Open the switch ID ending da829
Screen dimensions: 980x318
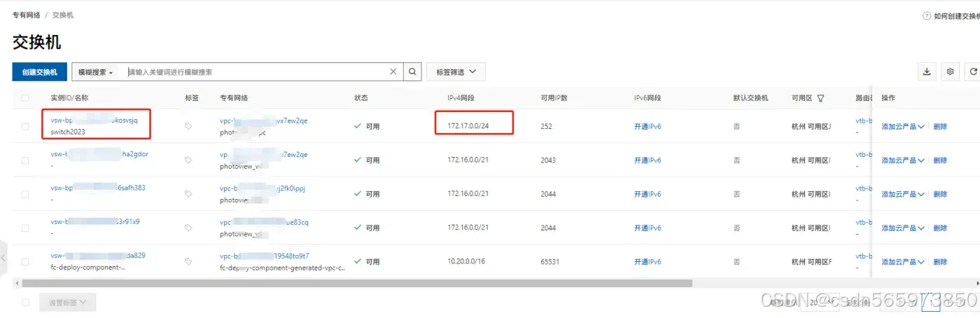[x=98, y=256]
